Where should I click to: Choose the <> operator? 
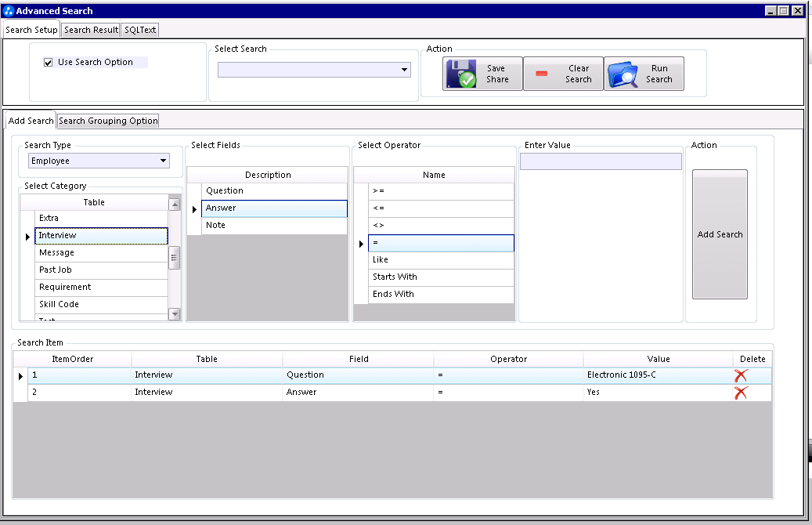(441, 226)
